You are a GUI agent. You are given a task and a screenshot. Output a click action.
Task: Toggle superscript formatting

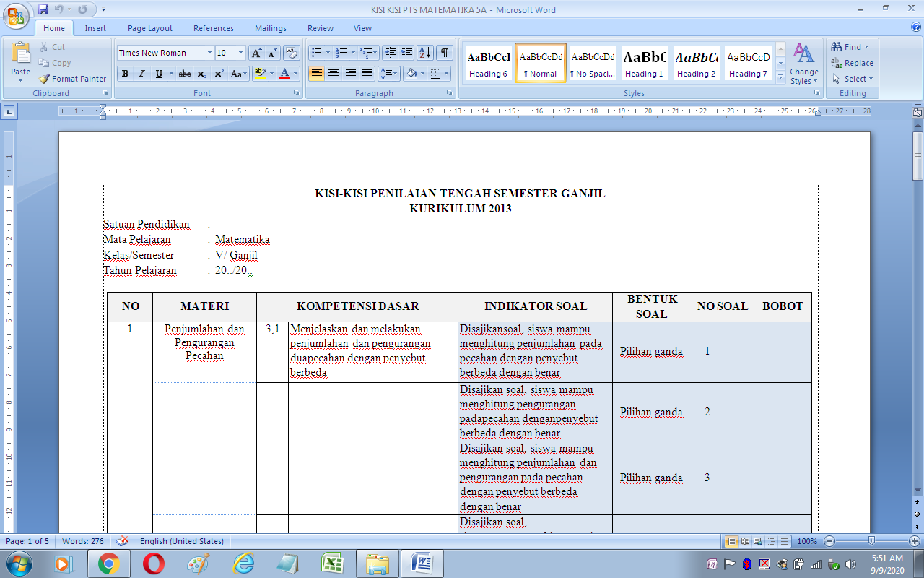pos(219,74)
